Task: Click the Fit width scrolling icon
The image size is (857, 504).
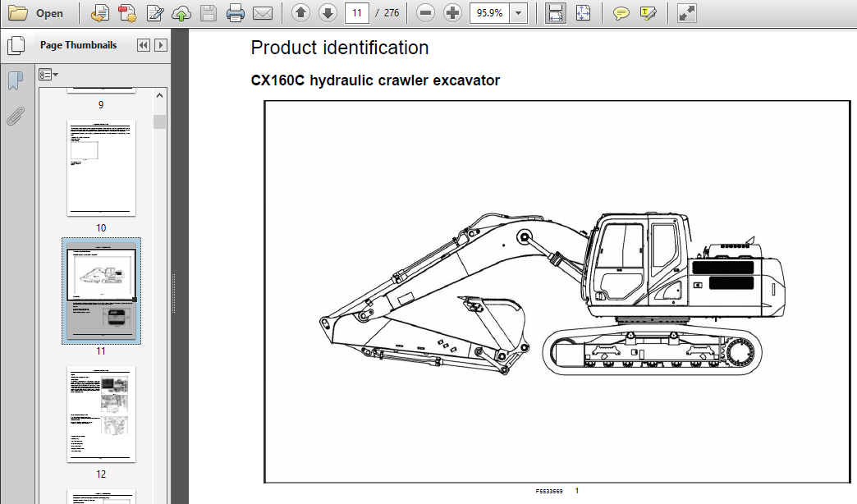Action: click(555, 13)
